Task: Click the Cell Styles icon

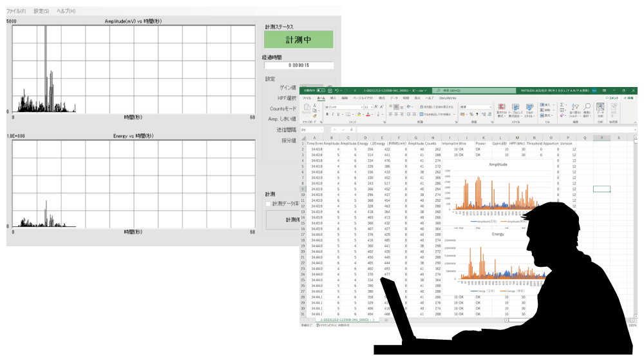Action: [x=529, y=106]
